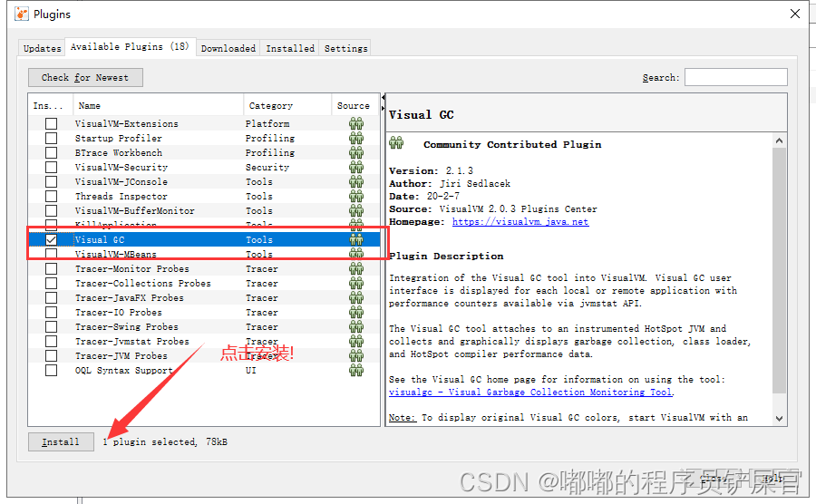816x504 pixels.
Task: Click community source icon for Tracer-JavaFX Probes row
Action: click(356, 298)
